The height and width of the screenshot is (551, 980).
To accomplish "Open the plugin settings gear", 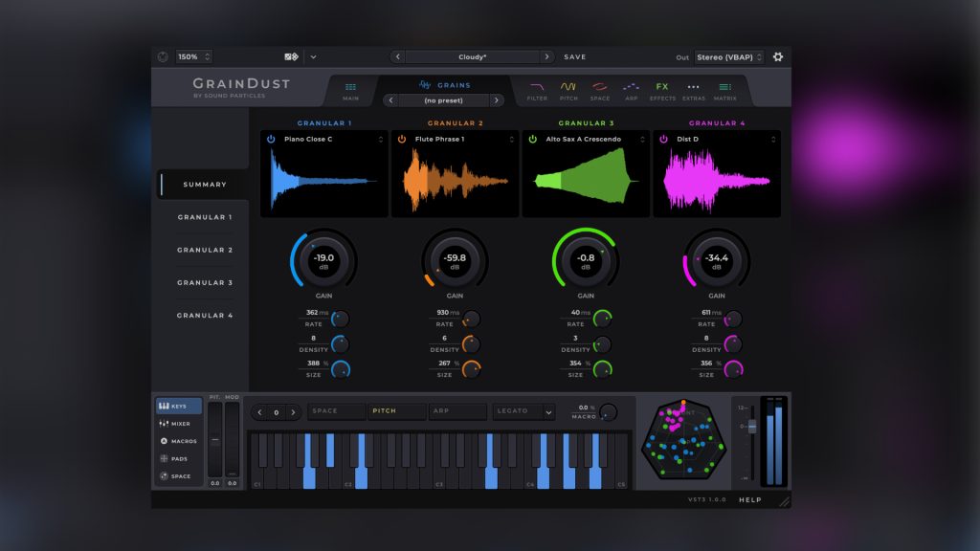I will [778, 56].
